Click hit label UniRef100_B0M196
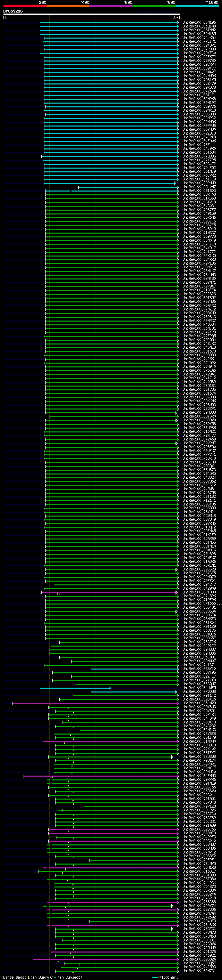This screenshot has width=222, height=980. pyautogui.click(x=199, y=23)
